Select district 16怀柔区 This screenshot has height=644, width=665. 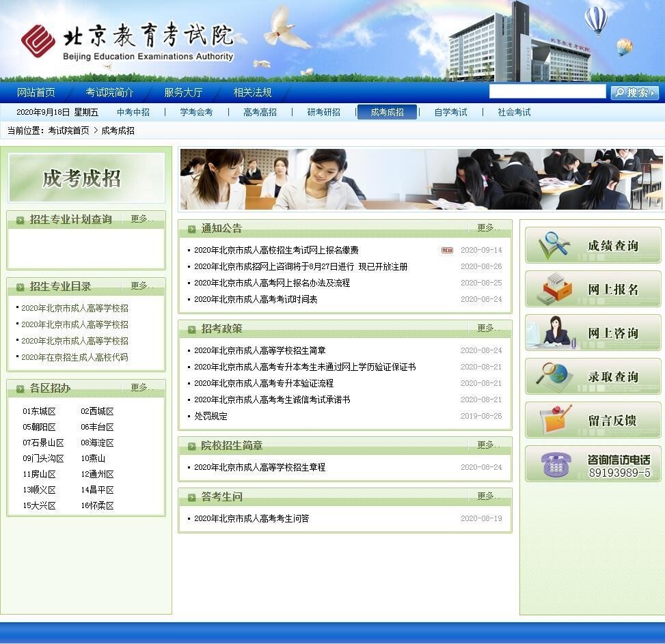click(x=97, y=505)
